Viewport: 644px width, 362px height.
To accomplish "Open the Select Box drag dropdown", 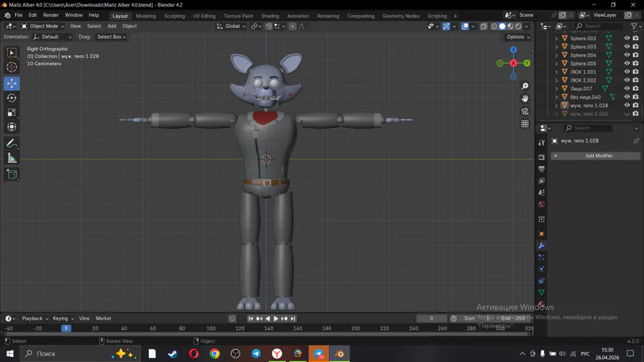I will 111,37.
